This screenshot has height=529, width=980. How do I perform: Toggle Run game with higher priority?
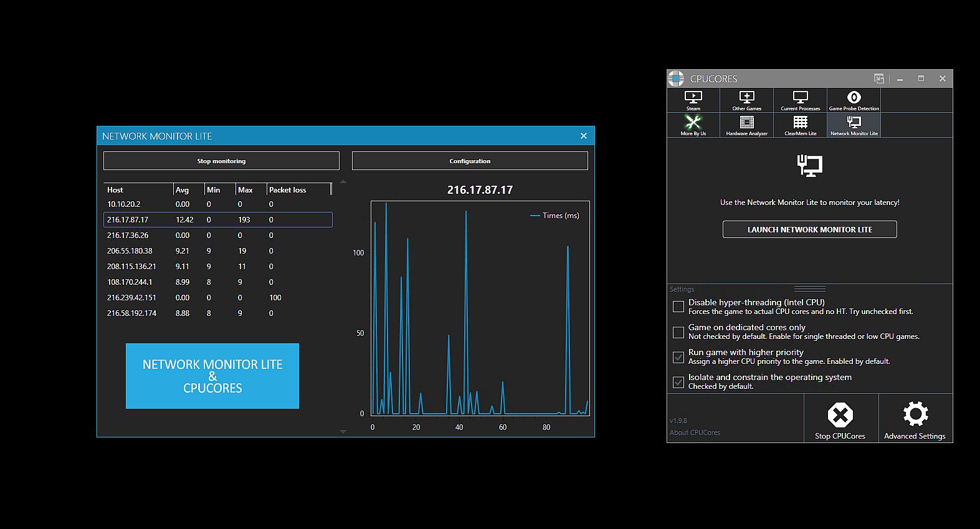pyautogui.click(x=678, y=357)
